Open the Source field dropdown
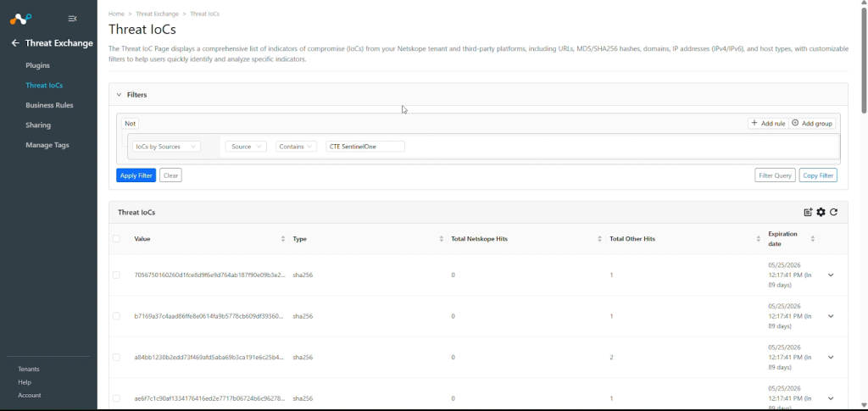 point(246,147)
